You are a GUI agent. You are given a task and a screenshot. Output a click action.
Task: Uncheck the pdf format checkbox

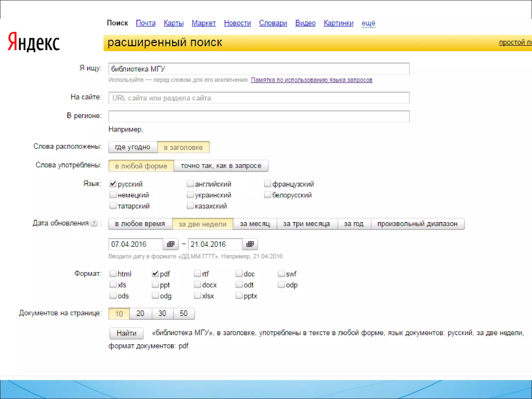coord(155,274)
